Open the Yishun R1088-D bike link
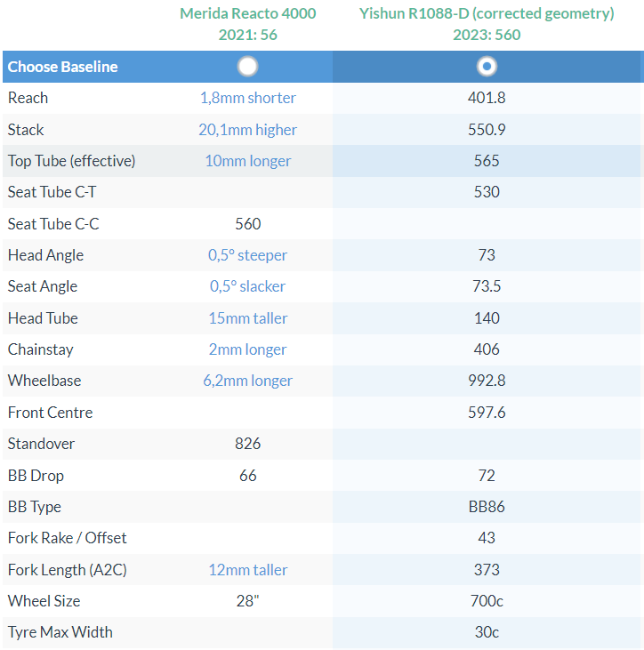 (x=487, y=14)
